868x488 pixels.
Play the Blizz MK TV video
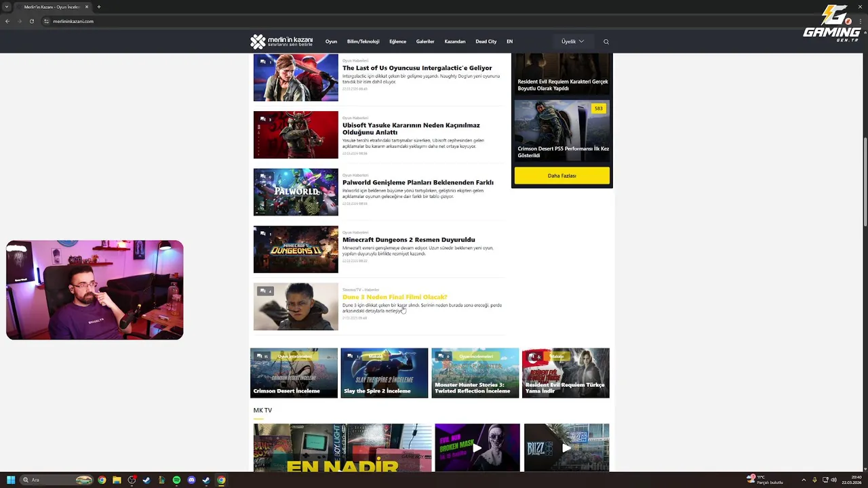(566, 447)
